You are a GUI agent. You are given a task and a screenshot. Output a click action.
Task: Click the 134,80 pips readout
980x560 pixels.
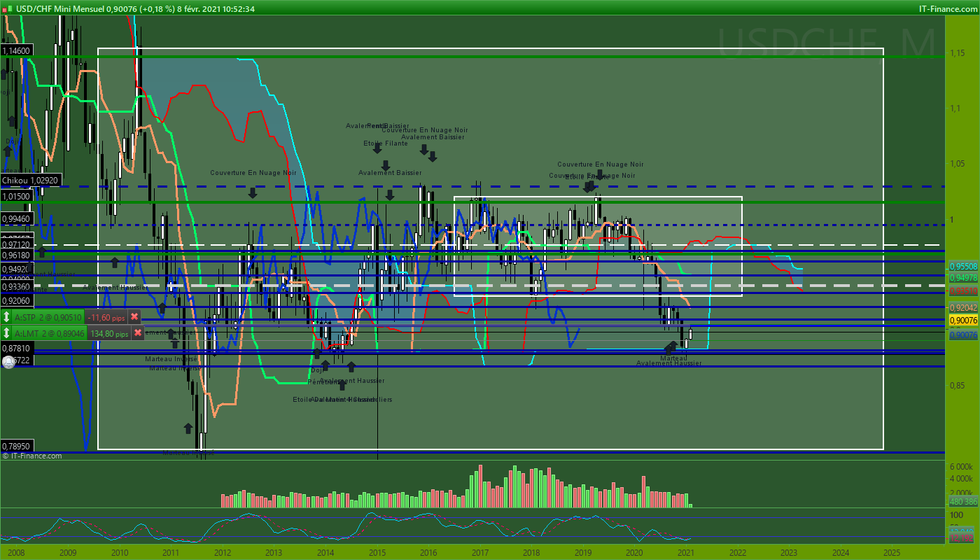pos(109,333)
